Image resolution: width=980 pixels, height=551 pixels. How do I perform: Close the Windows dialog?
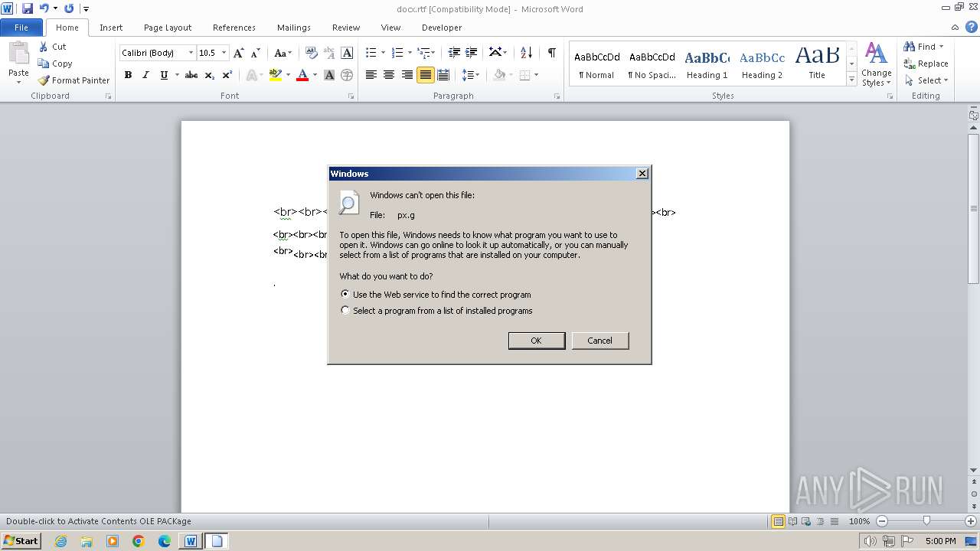(x=642, y=174)
